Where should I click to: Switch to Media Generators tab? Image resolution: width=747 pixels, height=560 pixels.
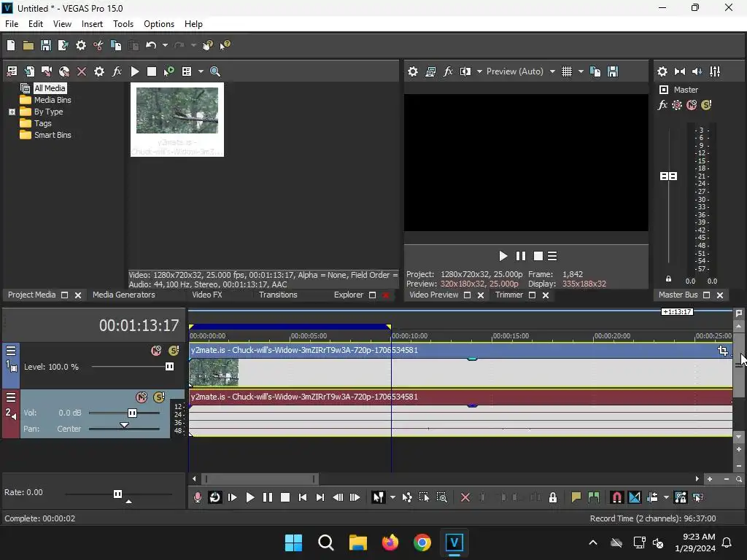(x=124, y=295)
